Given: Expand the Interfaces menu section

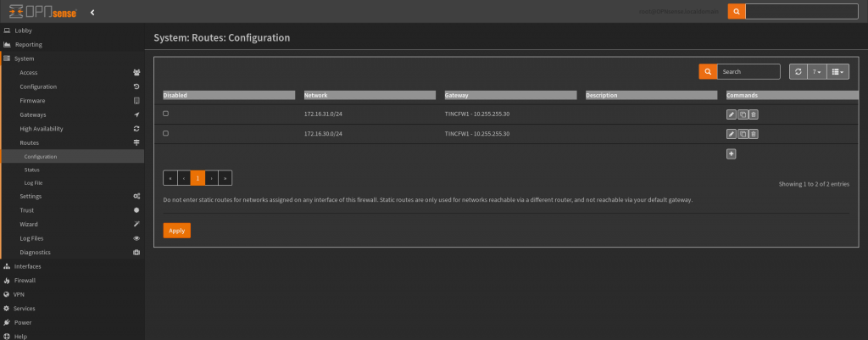Looking at the screenshot, I should (x=27, y=266).
